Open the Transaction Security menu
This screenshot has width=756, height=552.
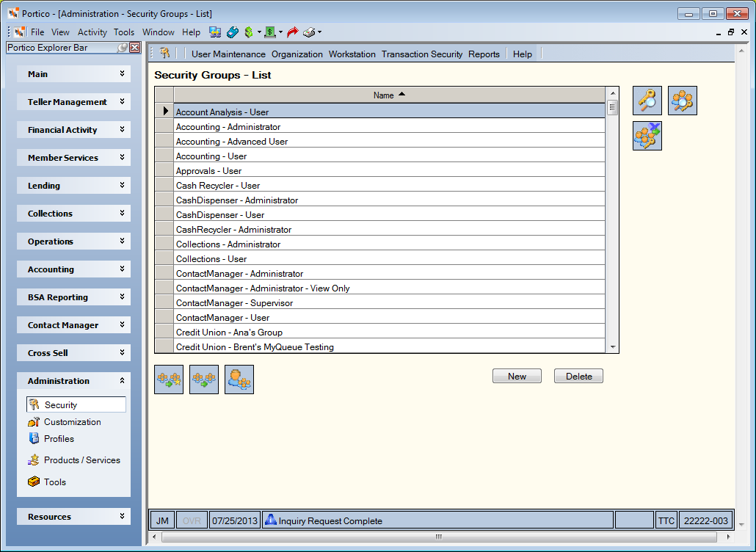(422, 54)
